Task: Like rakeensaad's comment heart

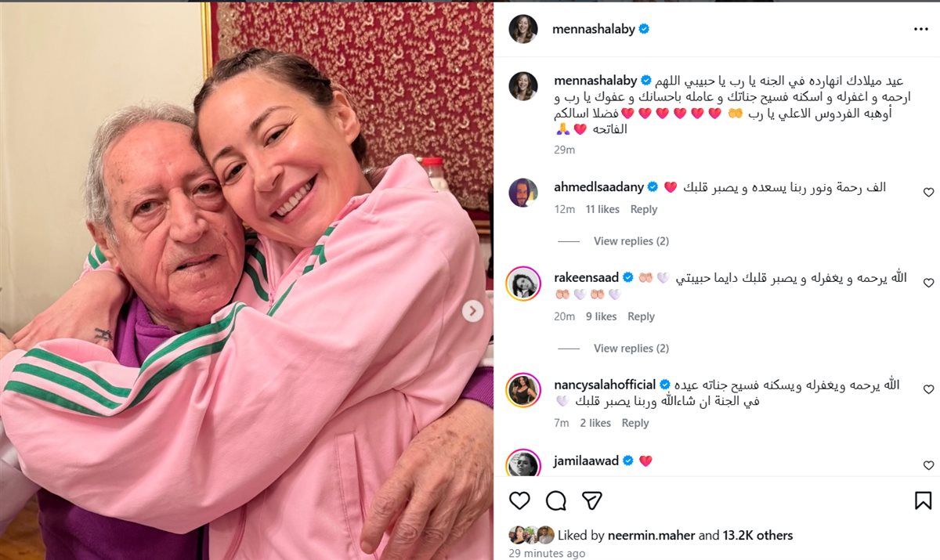Action: (x=928, y=283)
